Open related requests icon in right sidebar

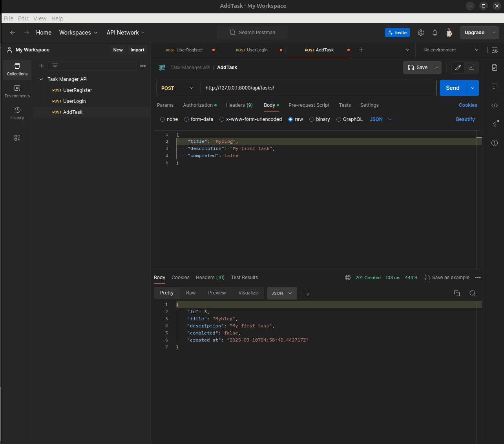tap(495, 123)
